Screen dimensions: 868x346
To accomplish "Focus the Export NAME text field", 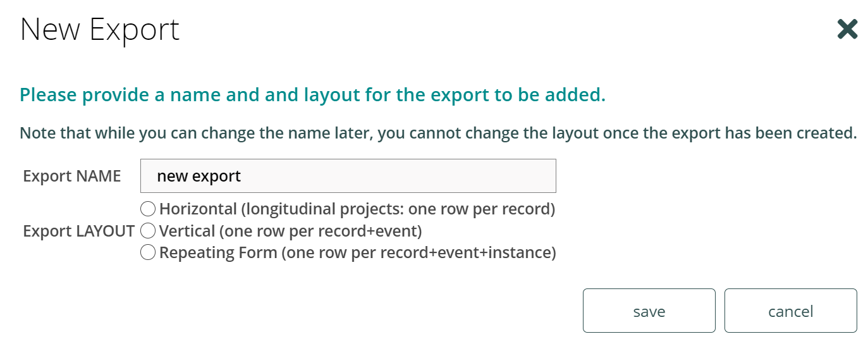I will pyautogui.click(x=348, y=176).
